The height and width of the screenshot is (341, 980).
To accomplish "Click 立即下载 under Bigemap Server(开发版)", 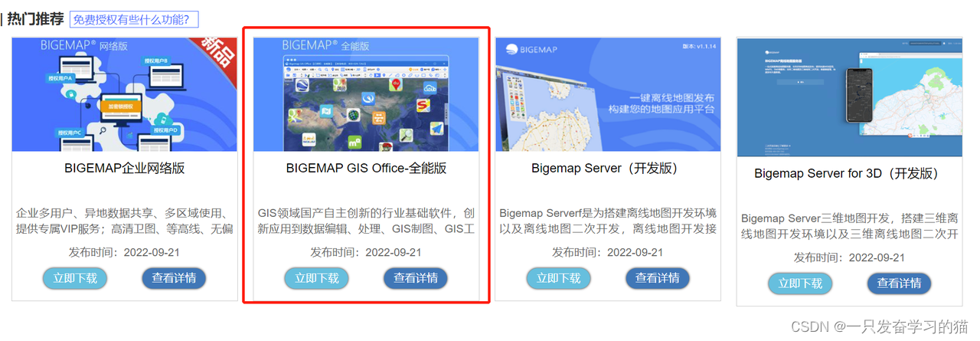I will (559, 278).
